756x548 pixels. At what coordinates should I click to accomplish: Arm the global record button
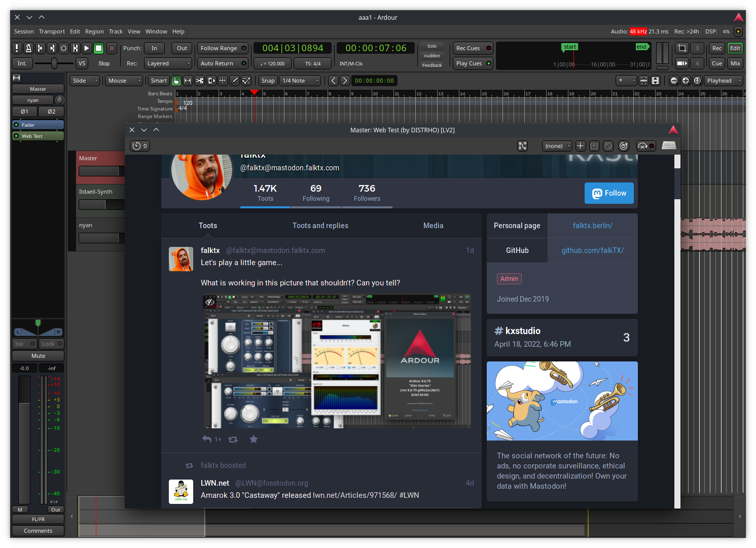coord(112,48)
